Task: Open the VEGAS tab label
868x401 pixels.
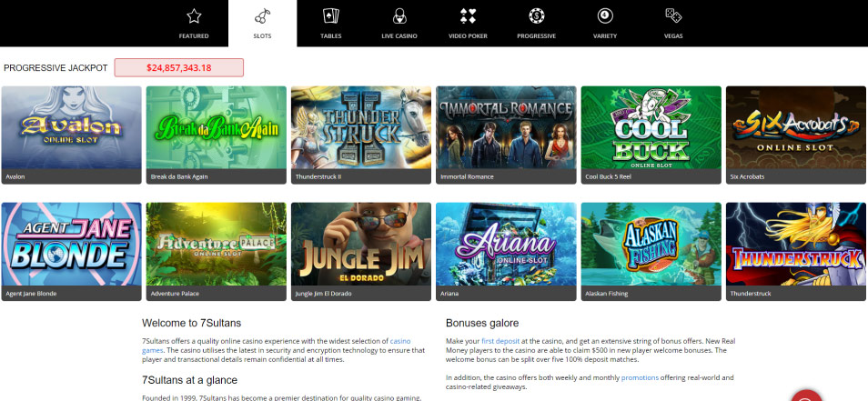Action: 673,36
